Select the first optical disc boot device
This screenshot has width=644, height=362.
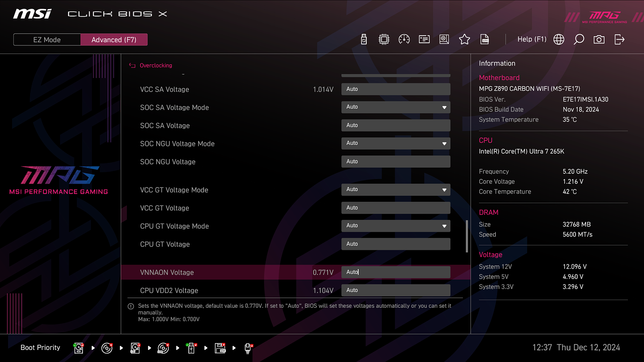tap(107, 348)
